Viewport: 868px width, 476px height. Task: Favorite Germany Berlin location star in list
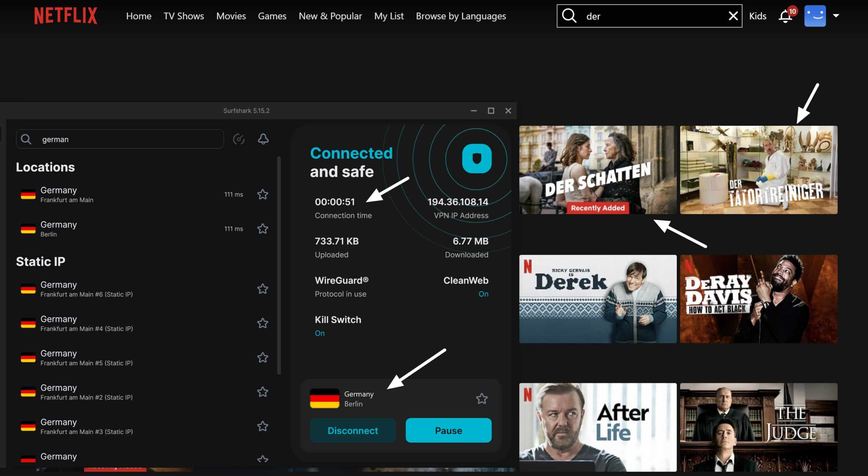(263, 229)
